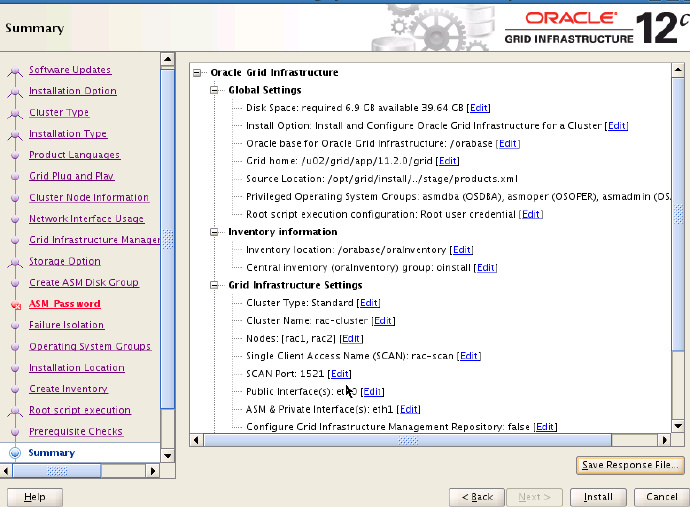The image size is (690, 507).
Task: Select the Privileged Operating System Groups row
Action: tap(458, 197)
